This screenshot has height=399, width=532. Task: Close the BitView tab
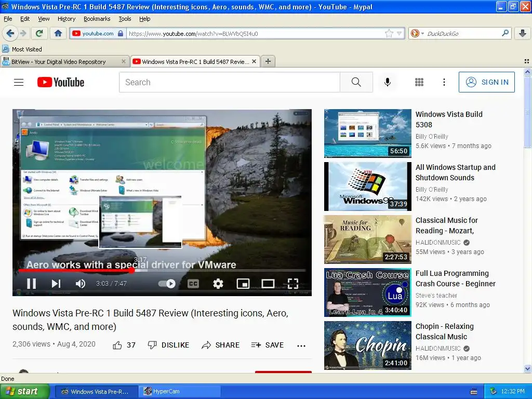point(124,61)
